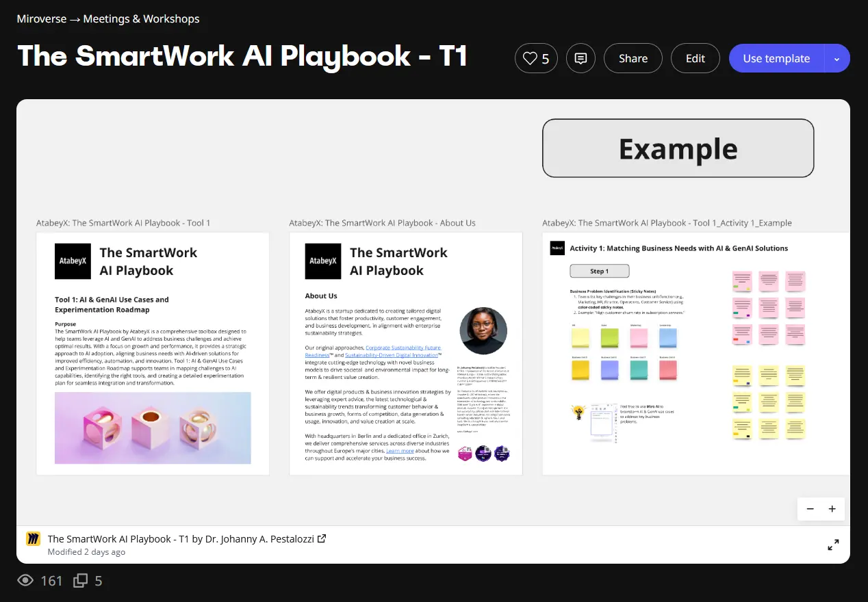
Task: Like the template with the heart button
Action: 536,58
